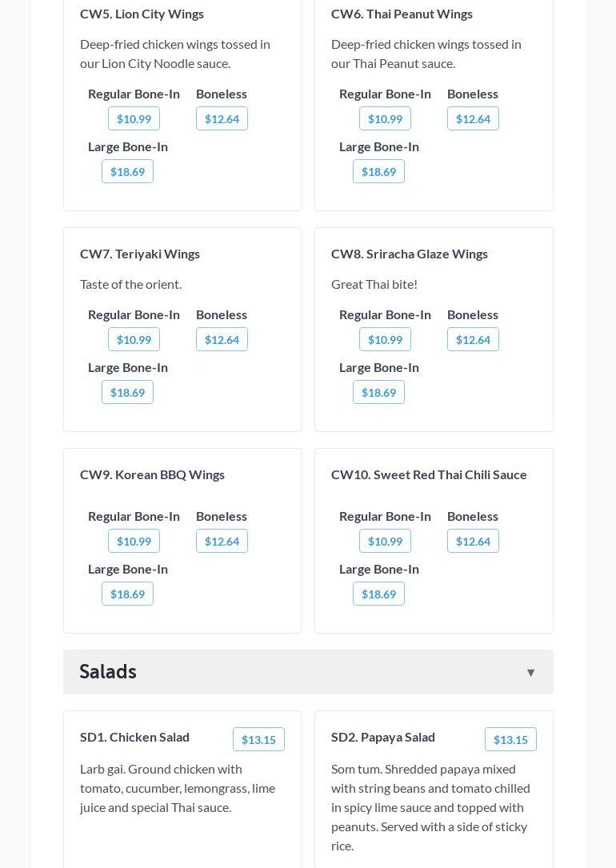Add Korean BBQ Wings Boneless $12.64
Viewport: 616px width, 868px height.
click(222, 542)
